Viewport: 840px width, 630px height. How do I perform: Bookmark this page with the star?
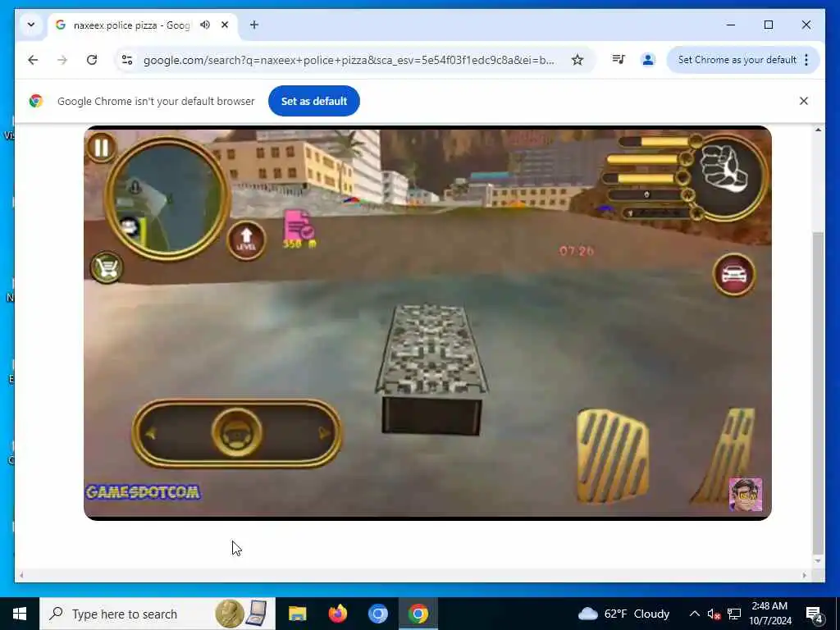[577, 60]
